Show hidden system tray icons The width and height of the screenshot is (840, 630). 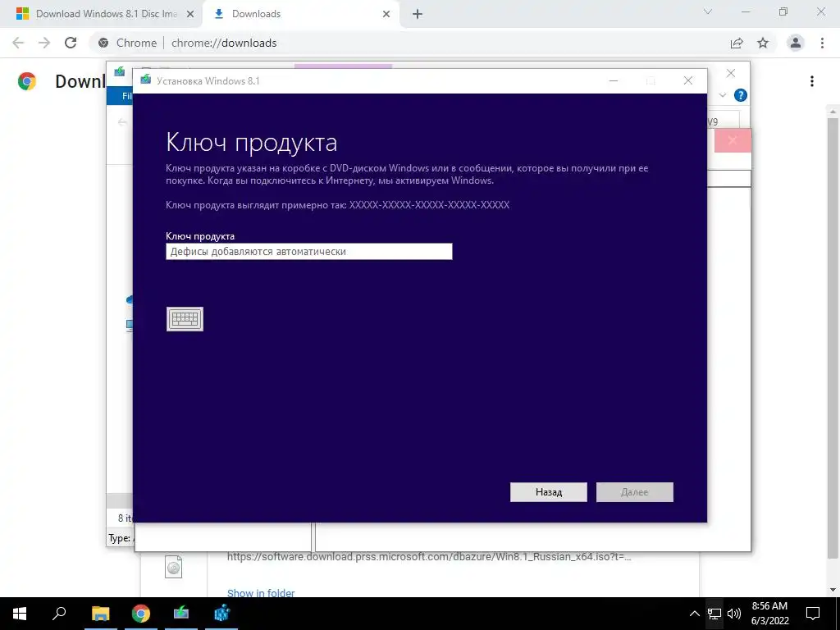[x=694, y=614]
